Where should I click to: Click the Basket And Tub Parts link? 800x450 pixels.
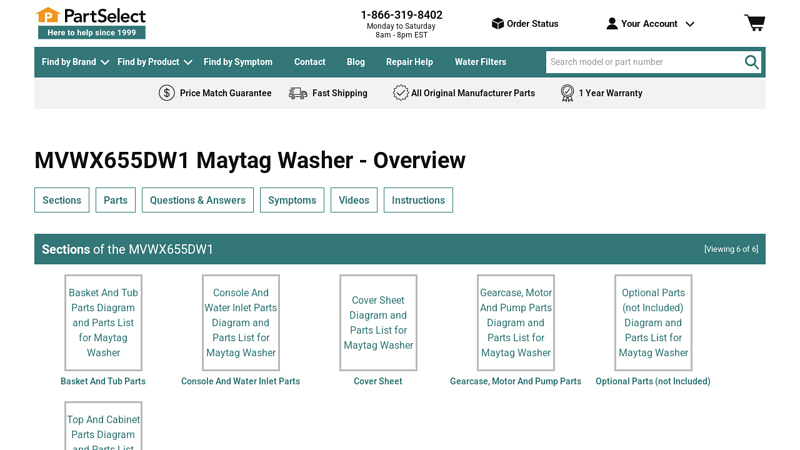click(103, 381)
